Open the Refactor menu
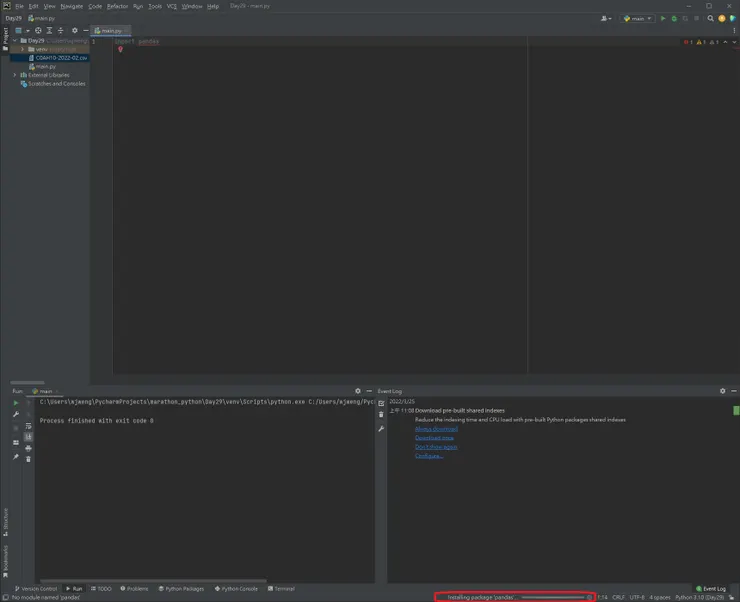 tap(117, 6)
